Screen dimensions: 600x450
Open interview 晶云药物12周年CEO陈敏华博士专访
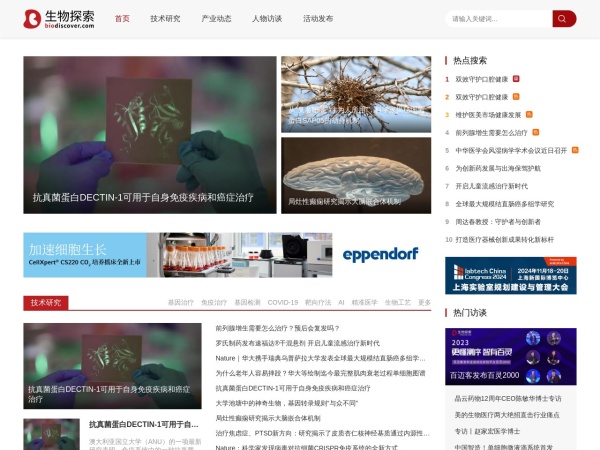[x=508, y=398]
